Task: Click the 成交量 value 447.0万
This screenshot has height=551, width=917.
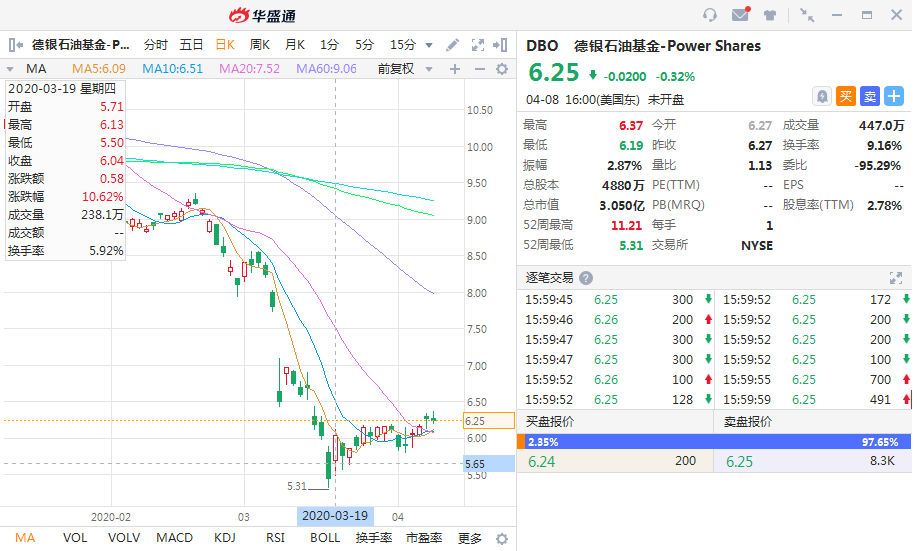Action: coord(881,125)
